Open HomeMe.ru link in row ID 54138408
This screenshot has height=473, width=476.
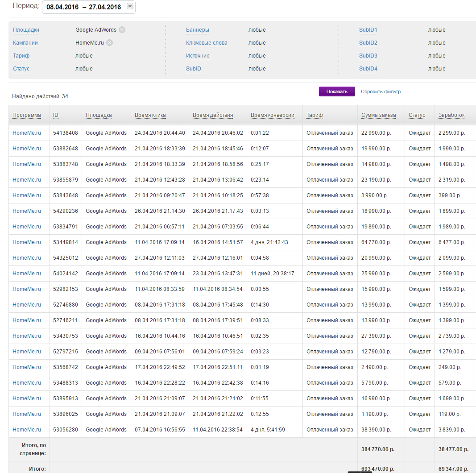pos(27,133)
